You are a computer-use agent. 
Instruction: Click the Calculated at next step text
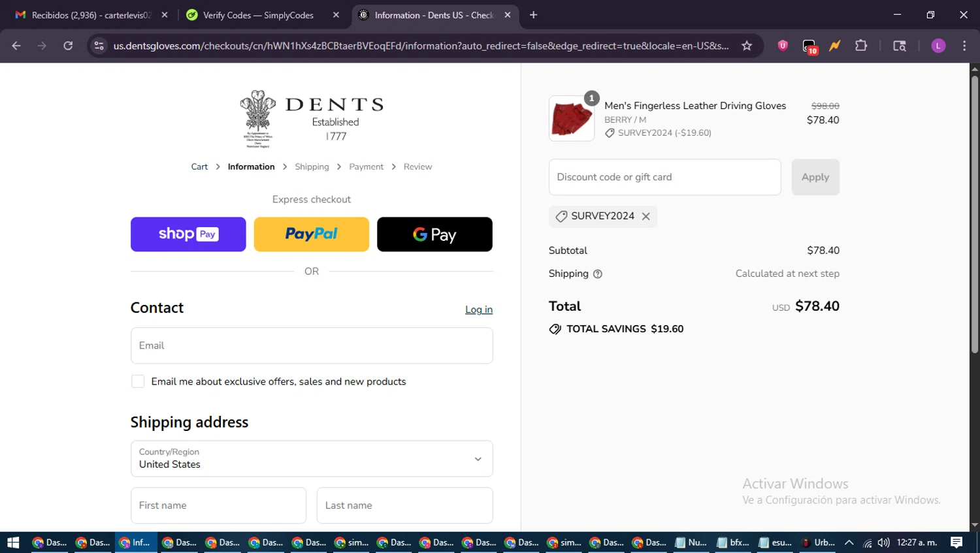[787, 274]
